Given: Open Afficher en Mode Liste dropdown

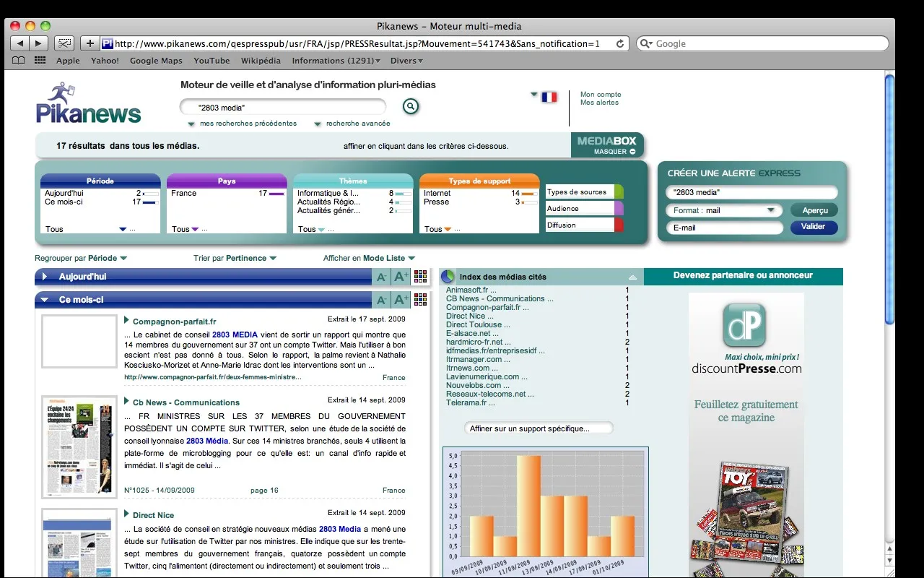Looking at the screenshot, I should (369, 258).
